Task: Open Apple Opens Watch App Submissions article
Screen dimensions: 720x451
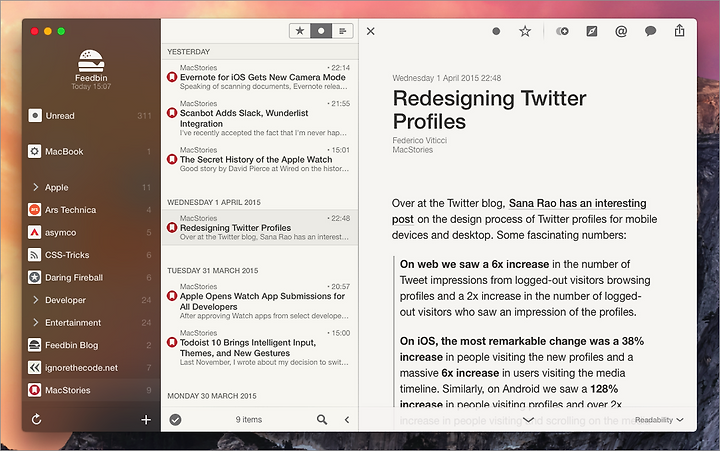Action: tap(260, 301)
